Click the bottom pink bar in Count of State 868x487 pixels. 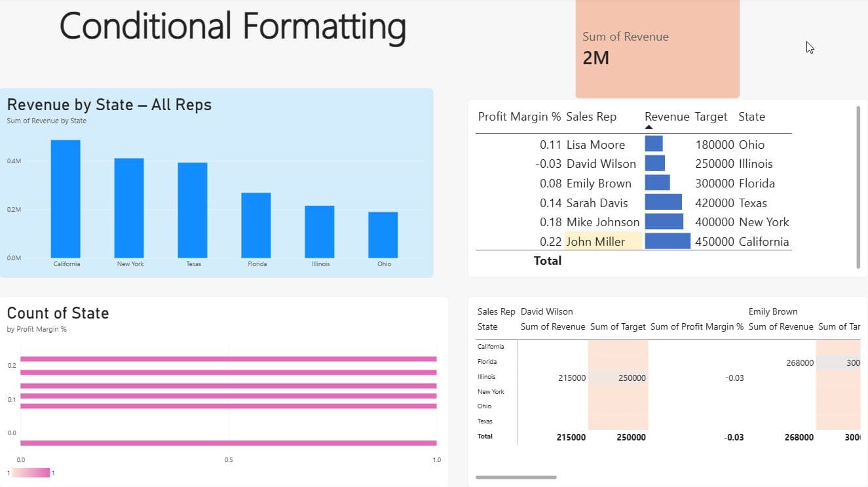(x=228, y=443)
